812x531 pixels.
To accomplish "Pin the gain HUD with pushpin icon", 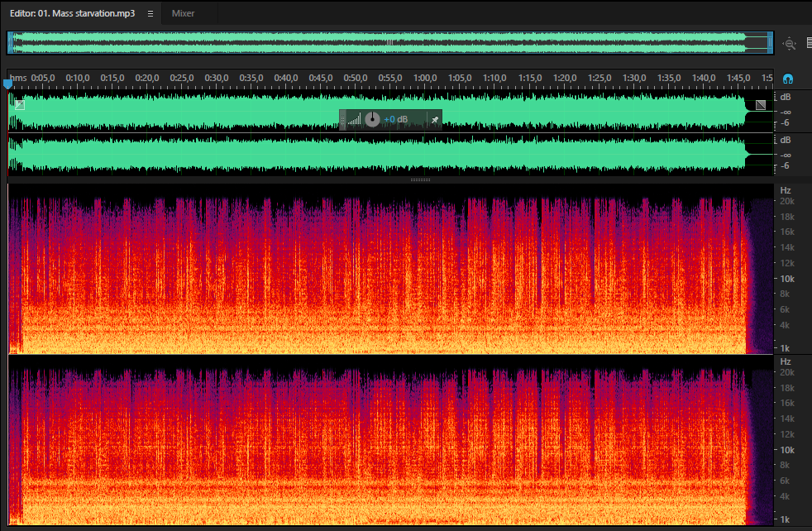I will 434,120.
